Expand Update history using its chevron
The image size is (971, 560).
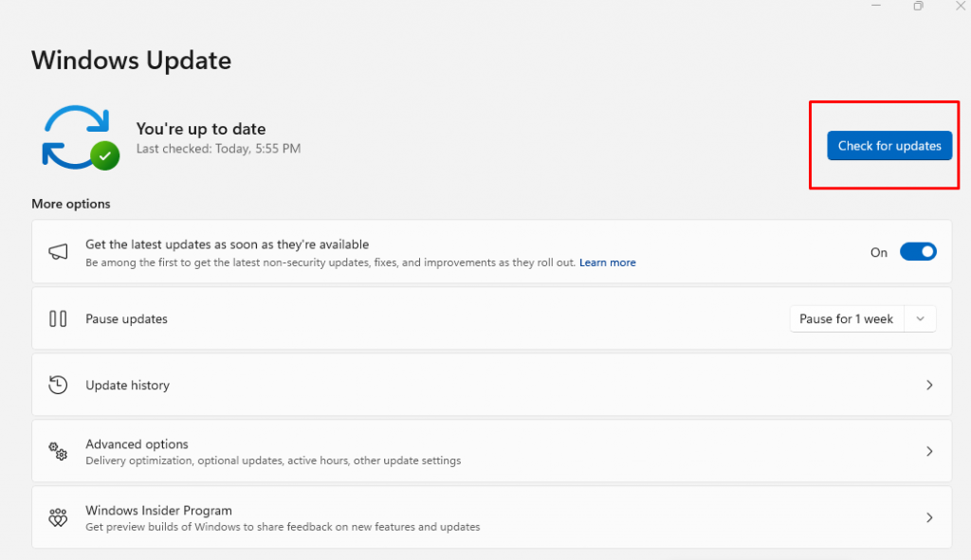tap(929, 385)
